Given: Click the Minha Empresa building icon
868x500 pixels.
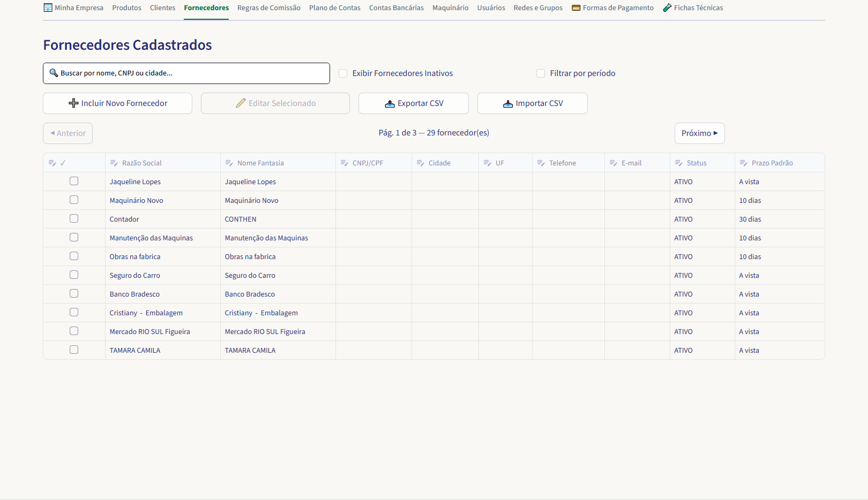Looking at the screenshot, I should [x=48, y=8].
